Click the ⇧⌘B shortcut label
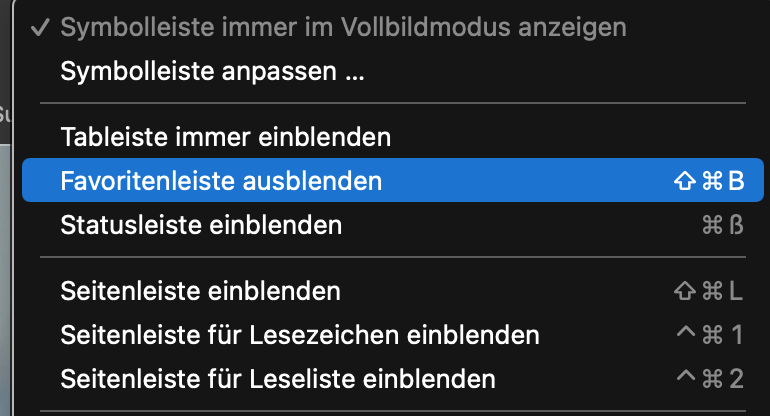 [x=709, y=181]
